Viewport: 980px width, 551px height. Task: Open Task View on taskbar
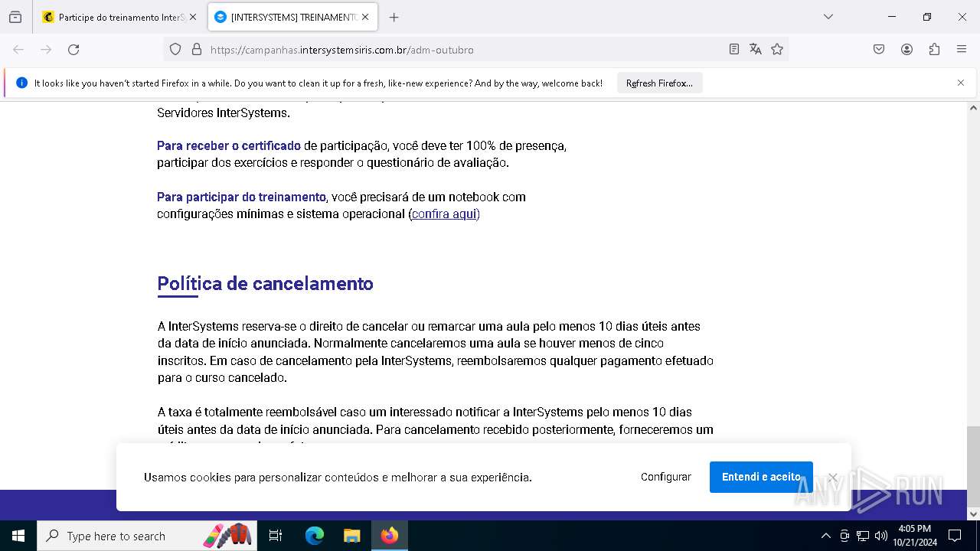(x=276, y=536)
